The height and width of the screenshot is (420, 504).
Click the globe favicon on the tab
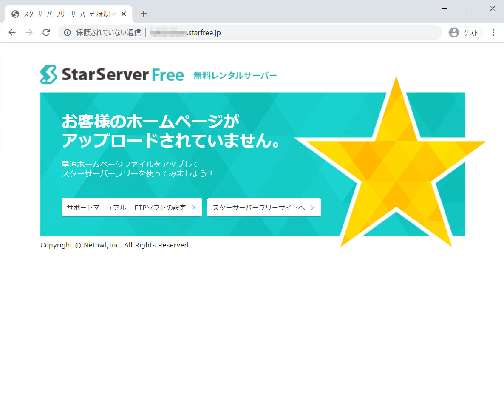click(x=15, y=14)
